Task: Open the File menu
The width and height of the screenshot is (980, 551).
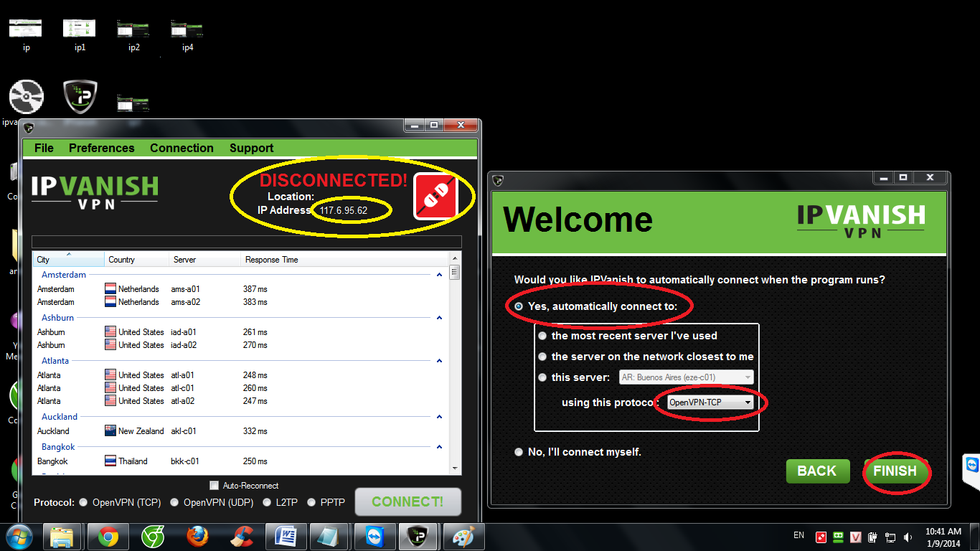Action: (x=44, y=148)
